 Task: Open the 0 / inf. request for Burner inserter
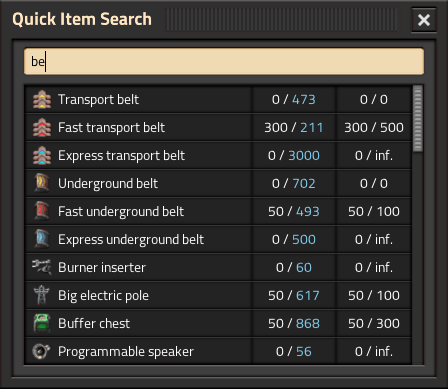coord(374,267)
